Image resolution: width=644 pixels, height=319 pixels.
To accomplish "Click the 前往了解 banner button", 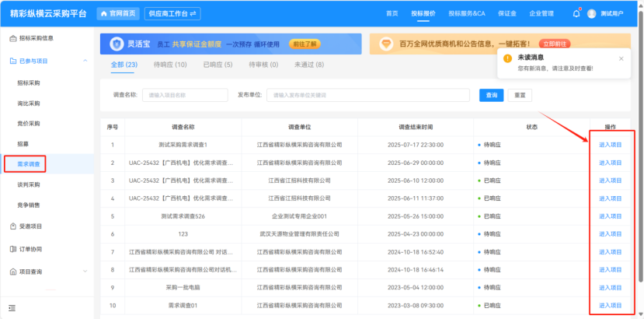I will point(305,44).
